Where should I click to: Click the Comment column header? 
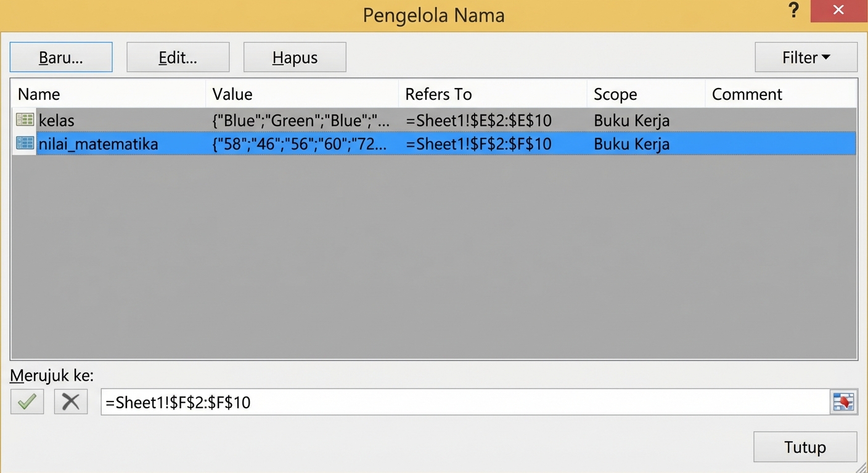coord(747,94)
